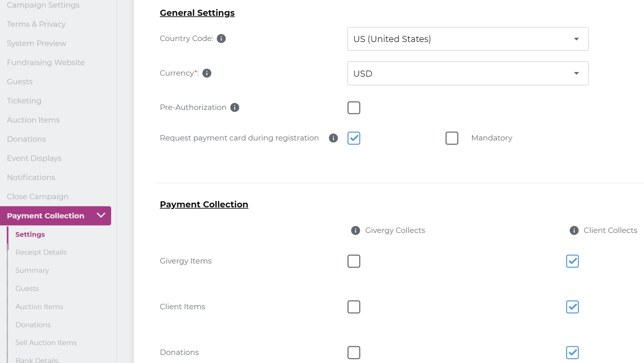Select Client Collects for Givergy Items
The height and width of the screenshot is (363, 644).
pos(572,261)
